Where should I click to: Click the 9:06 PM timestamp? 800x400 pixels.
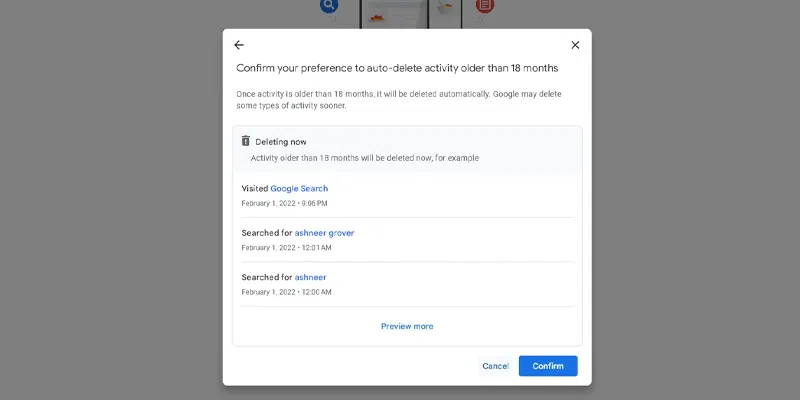(316, 204)
